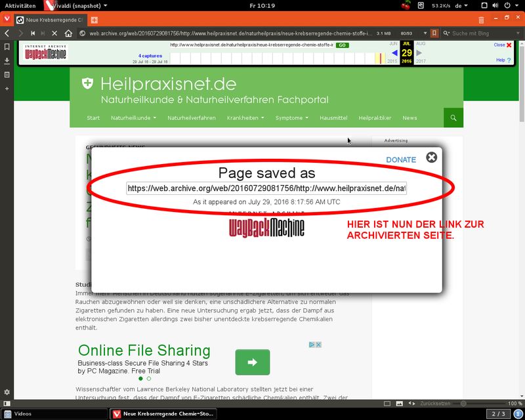The width and height of the screenshot is (525, 420).
Task: Open page actions icon in status bar
Action: click(411, 403)
